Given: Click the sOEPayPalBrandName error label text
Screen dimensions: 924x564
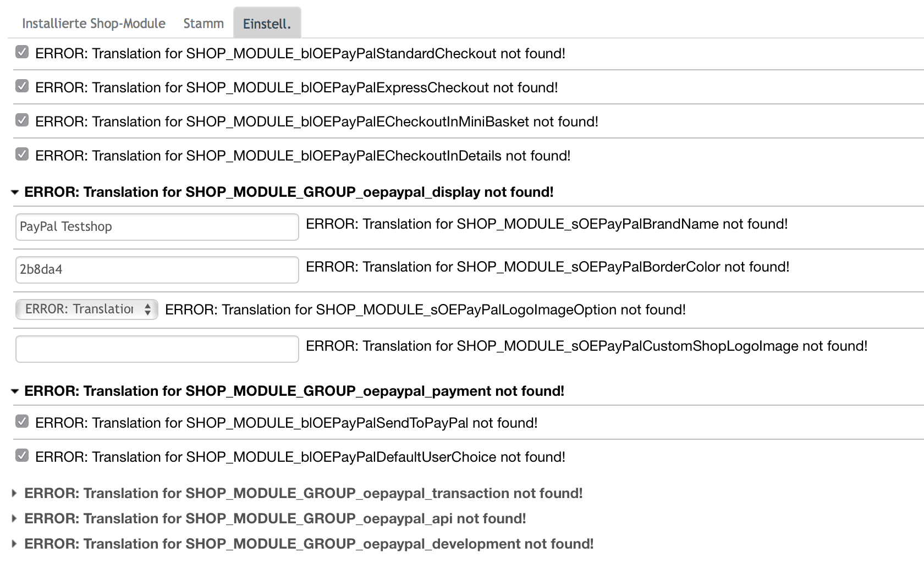Looking at the screenshot, I should [x=547, y=224].
